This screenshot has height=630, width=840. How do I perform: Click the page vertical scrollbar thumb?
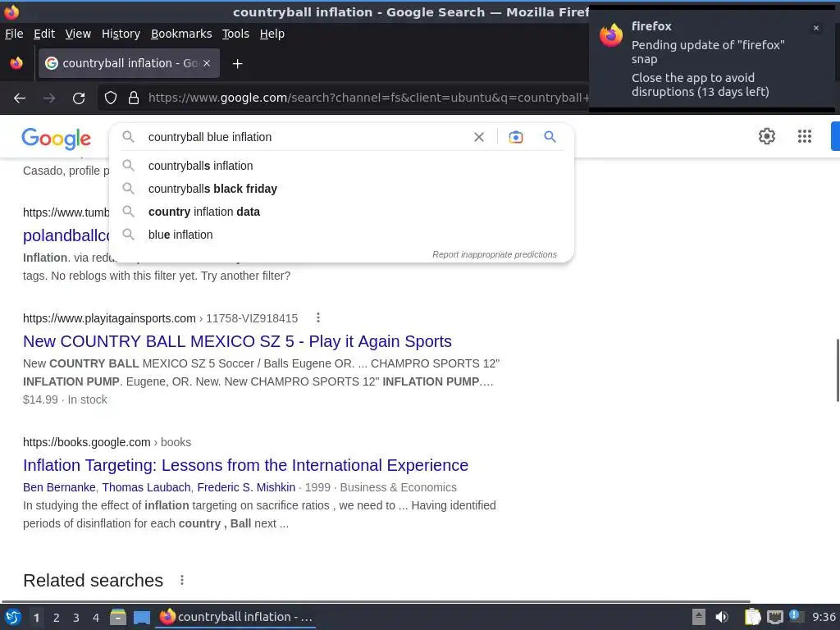(x=838, y=370)
